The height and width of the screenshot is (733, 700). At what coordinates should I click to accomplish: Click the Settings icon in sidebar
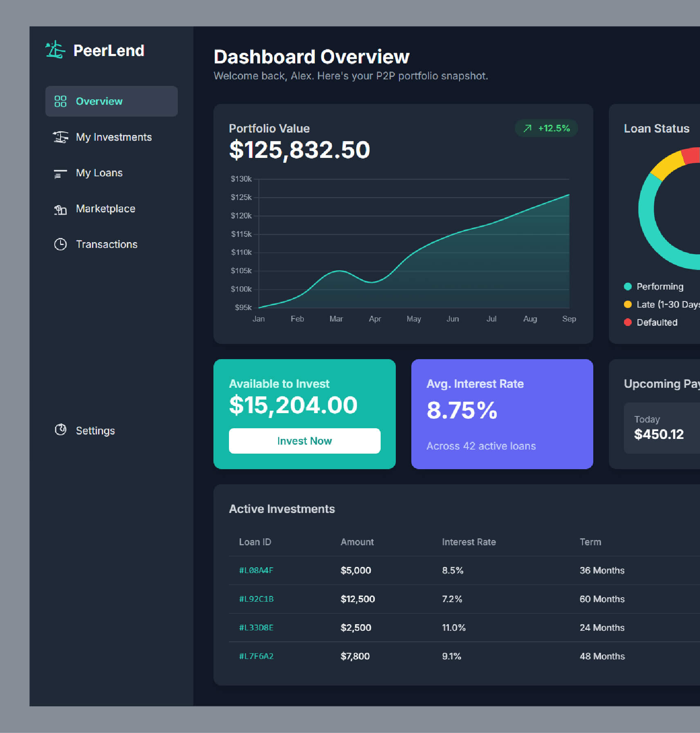[61, 430]
